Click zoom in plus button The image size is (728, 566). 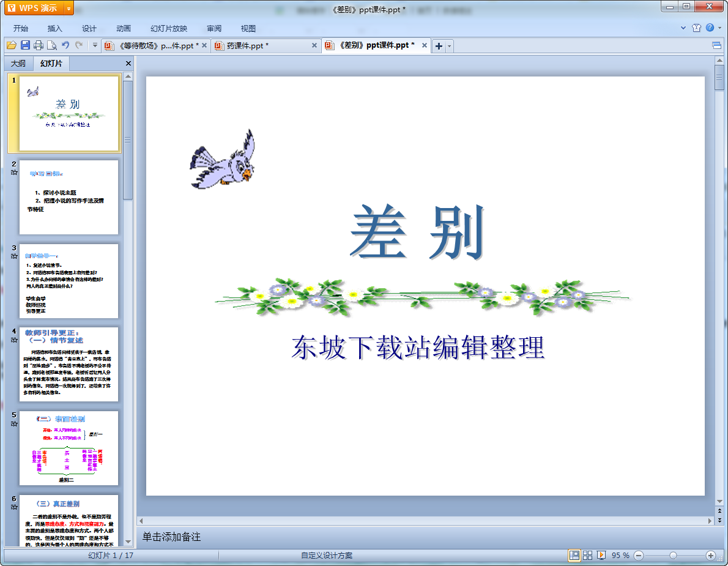tap(710, 555)
